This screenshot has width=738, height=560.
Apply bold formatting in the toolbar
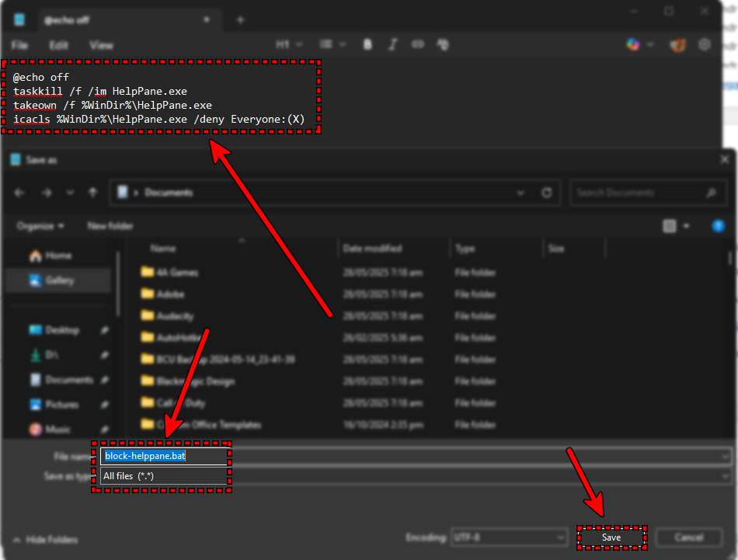click(x=367, y=44)
